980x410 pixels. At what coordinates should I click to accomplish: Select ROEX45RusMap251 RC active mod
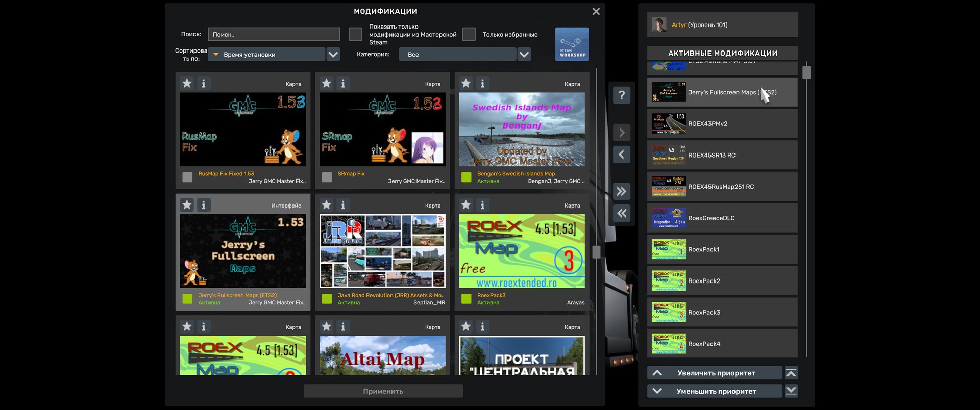[x=722, y=187]
